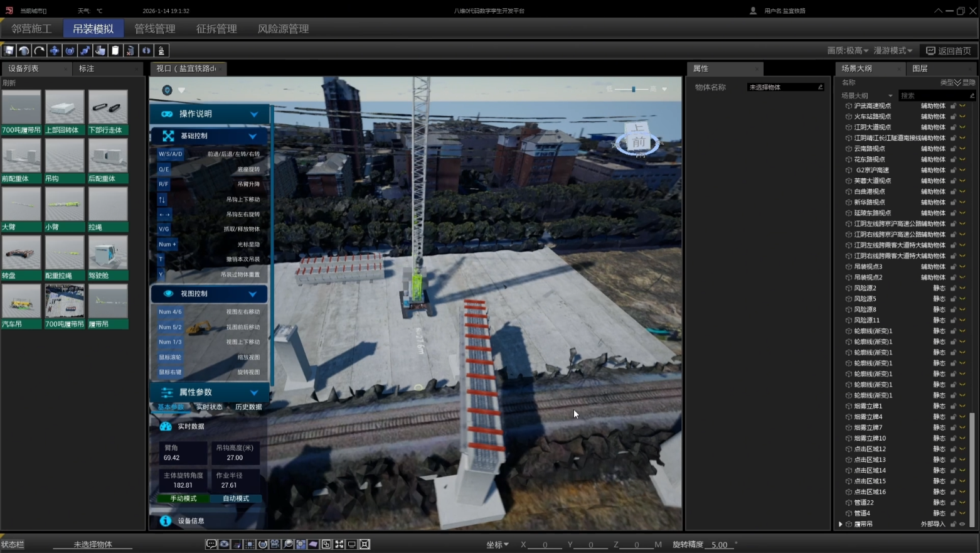This screenshot has height=553, width=980.
Task: Collapse the 基础控制 section
Action: click(x=253, y=136)
